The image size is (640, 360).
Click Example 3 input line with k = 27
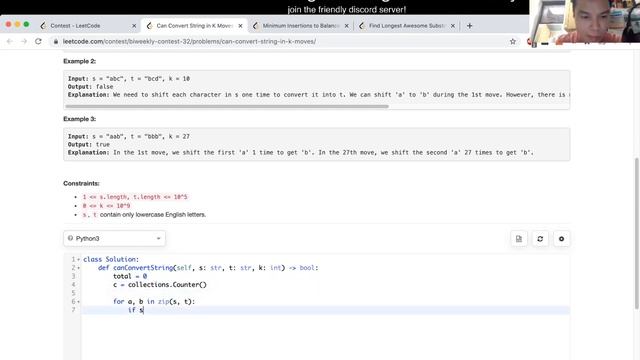(x=129, y=136)
